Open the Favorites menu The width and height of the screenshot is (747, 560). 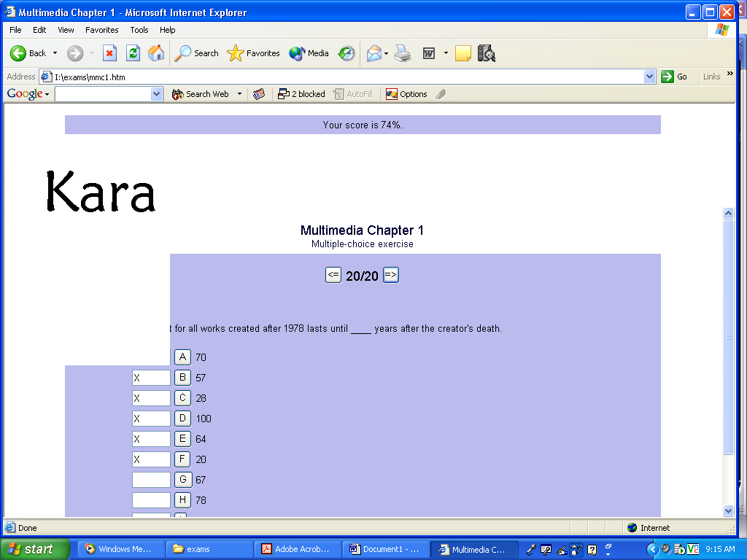[x=101, y=30]
